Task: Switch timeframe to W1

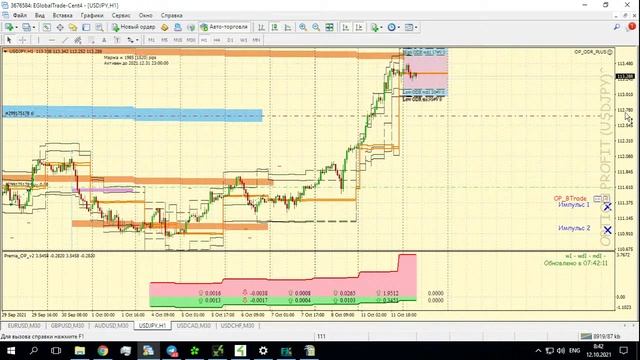Action: pos(243,40)
